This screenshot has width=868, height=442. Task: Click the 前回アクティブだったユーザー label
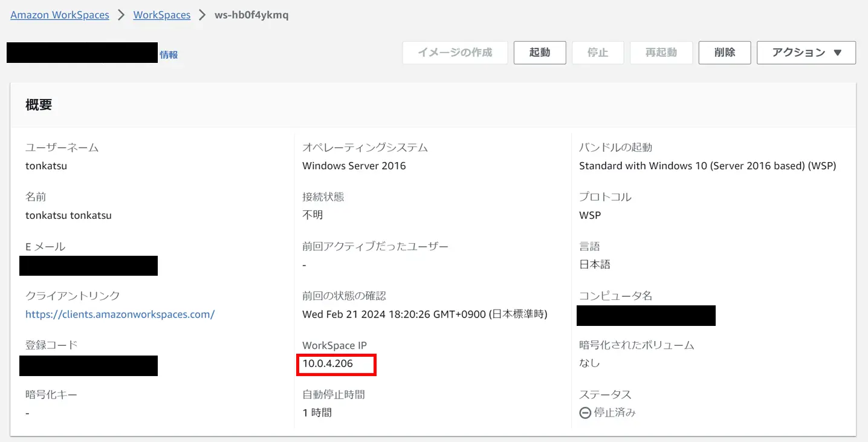point(375,246)
